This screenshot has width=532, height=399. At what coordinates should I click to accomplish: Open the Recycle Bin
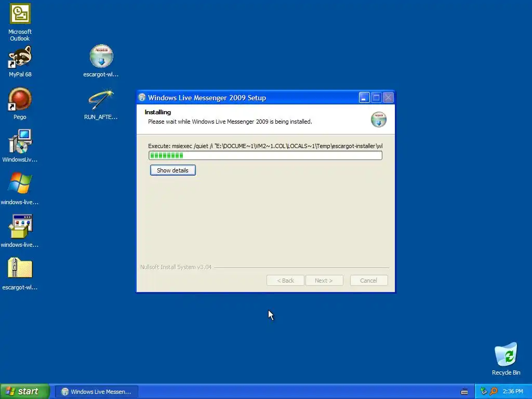pos(506,359)
